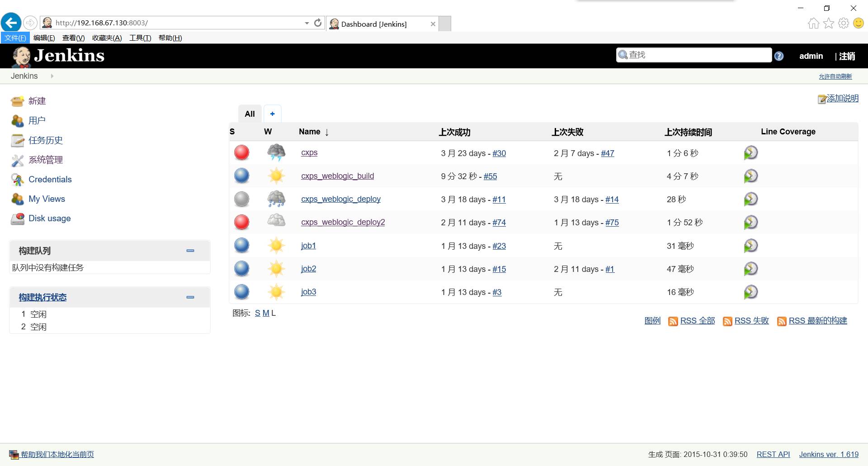Open the REST API link

coord(774,454)
